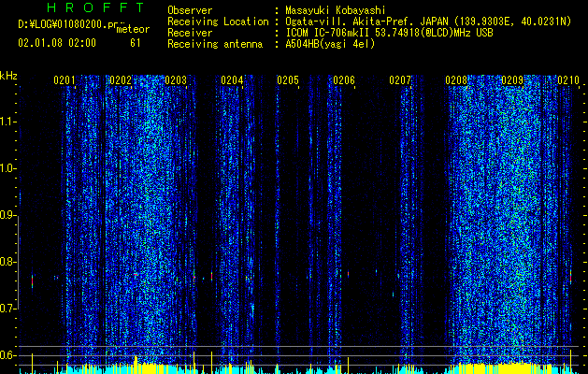Viewport: 588px width, 374px height.
Task: Click the 0203 time marker
Action: point(176,79)
